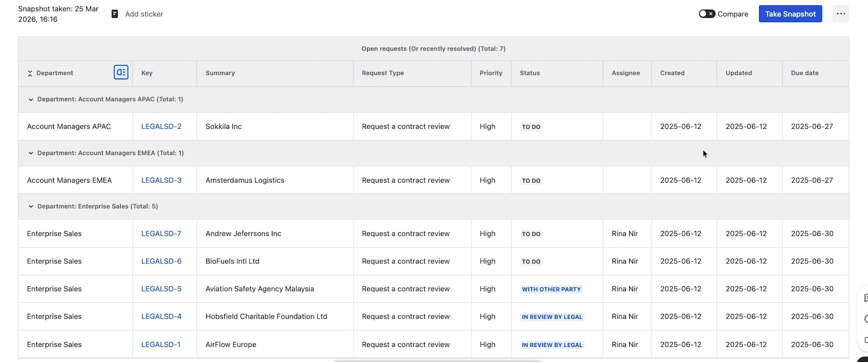Click the collapse-all icon beside Department header
Screen dimensions: 868x362
(30, 73)
